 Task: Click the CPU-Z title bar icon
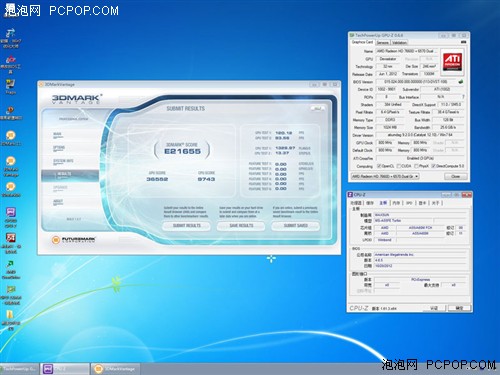(350, 195)
